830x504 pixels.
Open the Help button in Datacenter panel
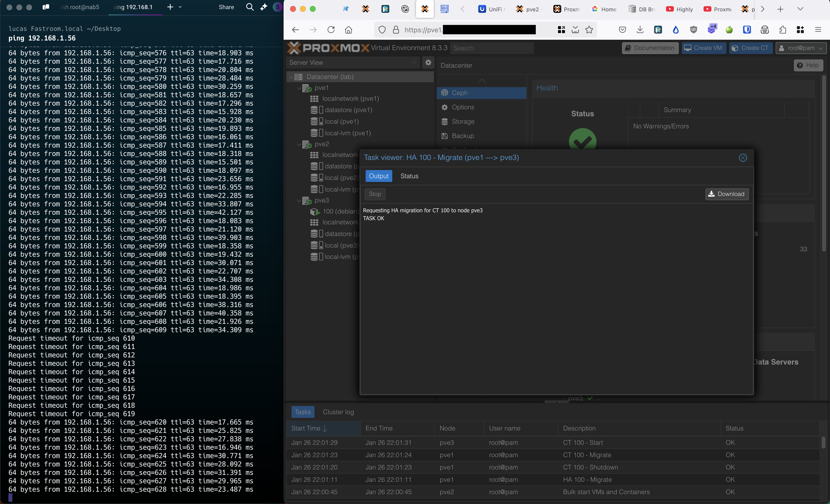point(808,65)
